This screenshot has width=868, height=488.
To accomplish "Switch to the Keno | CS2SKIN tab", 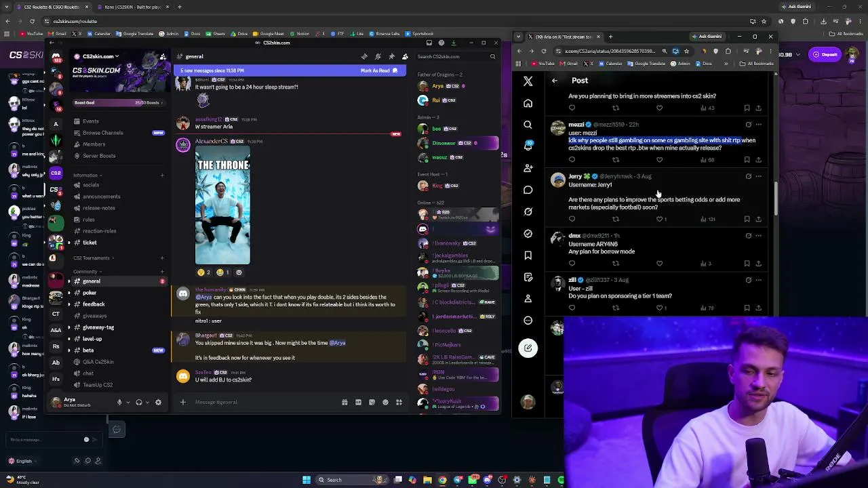I will [x=132, y=7].
